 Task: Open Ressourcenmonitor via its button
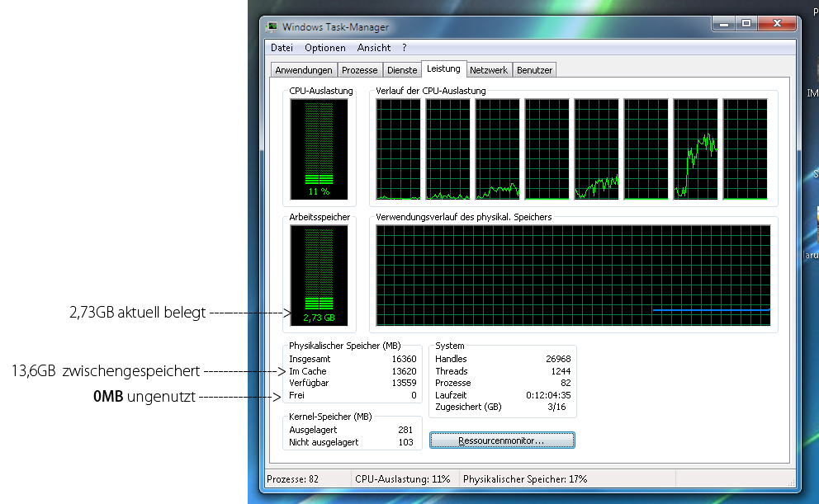502,440
